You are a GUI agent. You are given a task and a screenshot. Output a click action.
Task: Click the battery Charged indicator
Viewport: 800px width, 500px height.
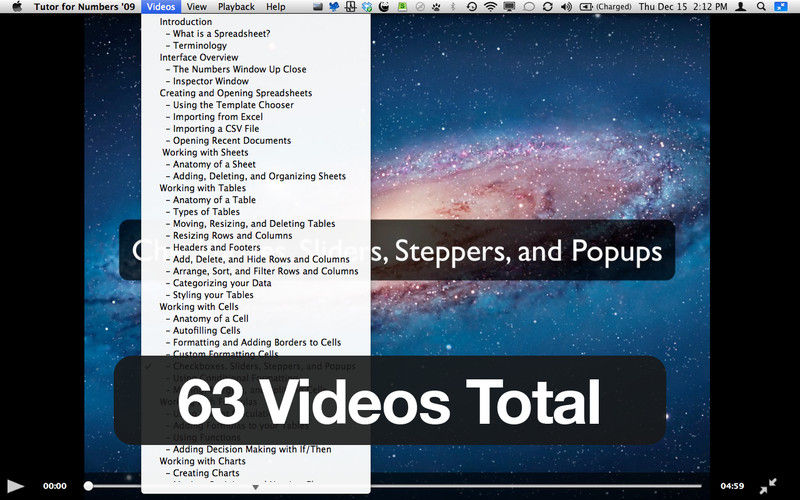coord(606,7)
